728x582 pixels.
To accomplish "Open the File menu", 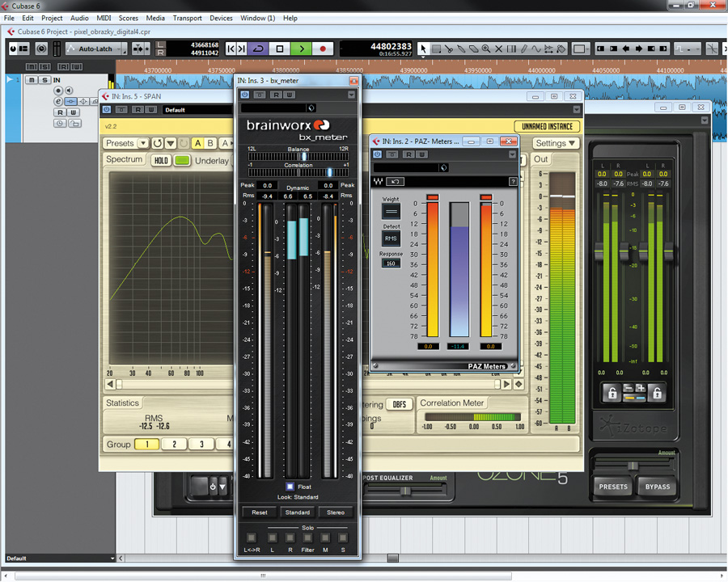I will (x=9, y=18).
